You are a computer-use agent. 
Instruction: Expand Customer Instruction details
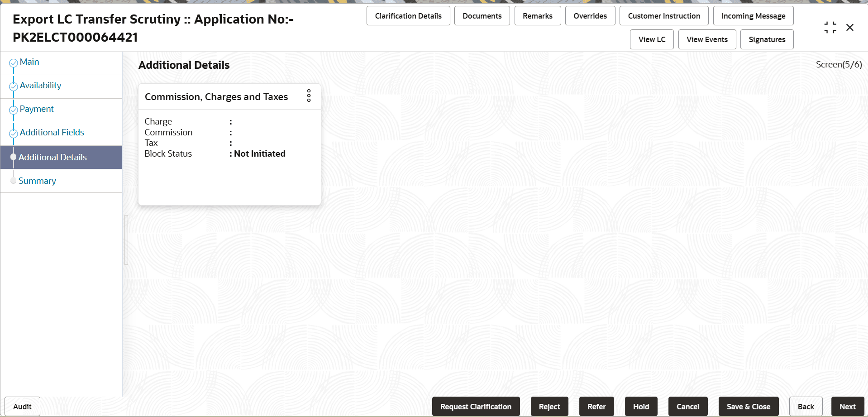(663, 15)
